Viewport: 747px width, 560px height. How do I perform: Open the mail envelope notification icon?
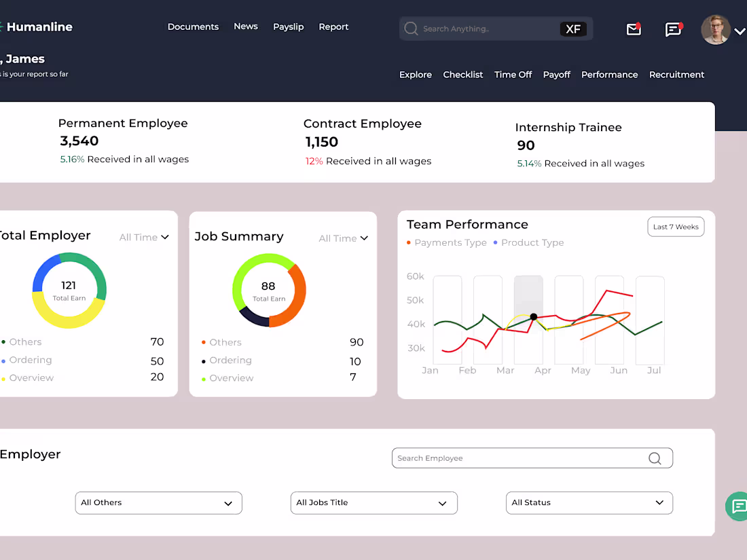pyautogui.click(x=634, y=29)
